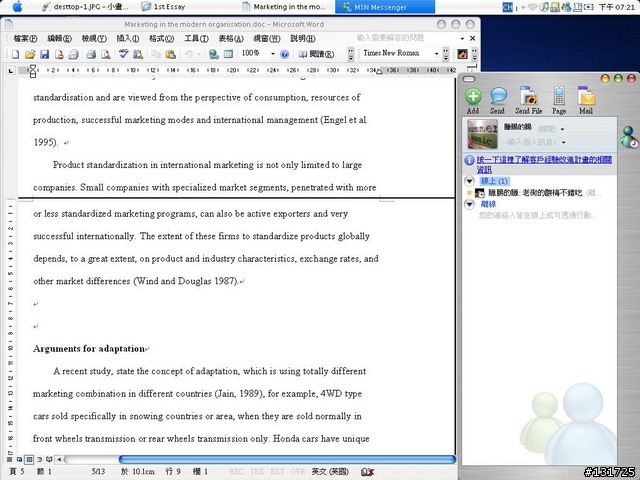Open the 表格(A) Table menu
The width and height of the screenshot is (640, 480).
point(231,38)
